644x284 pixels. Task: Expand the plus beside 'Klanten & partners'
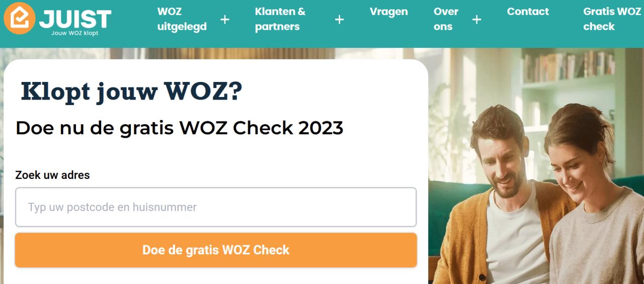[340, 20]
